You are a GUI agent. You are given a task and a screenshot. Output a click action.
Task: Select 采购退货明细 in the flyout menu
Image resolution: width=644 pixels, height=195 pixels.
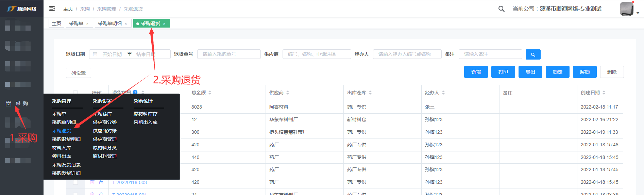coord(66,139)
